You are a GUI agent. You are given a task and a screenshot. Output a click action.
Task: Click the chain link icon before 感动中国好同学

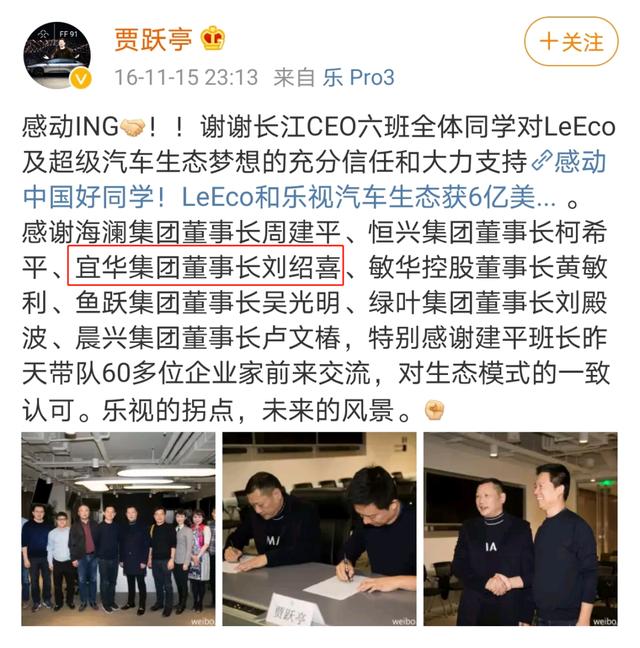pyautogui.click(x=542, y=162)
